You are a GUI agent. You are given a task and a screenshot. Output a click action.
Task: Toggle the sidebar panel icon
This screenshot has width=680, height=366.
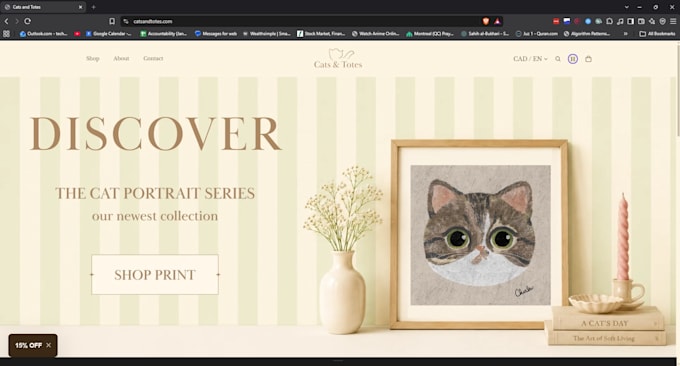tap(631, 21)
